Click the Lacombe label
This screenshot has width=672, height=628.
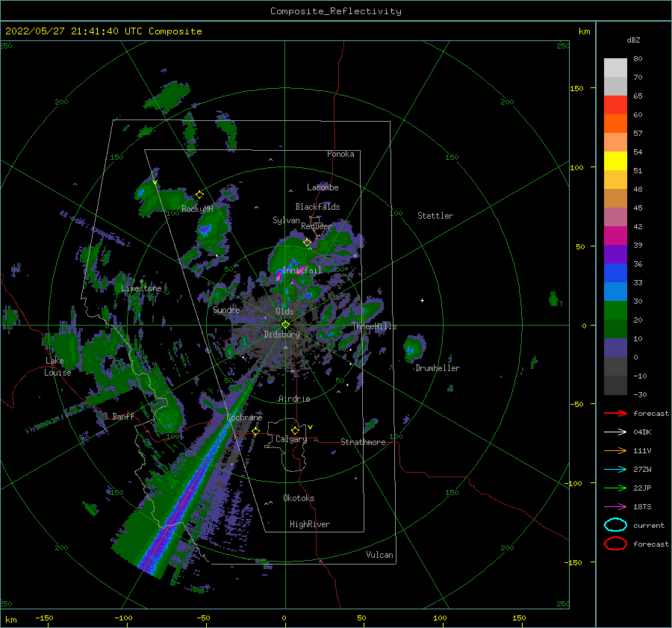pyautogui.click(x=323, y=187)
